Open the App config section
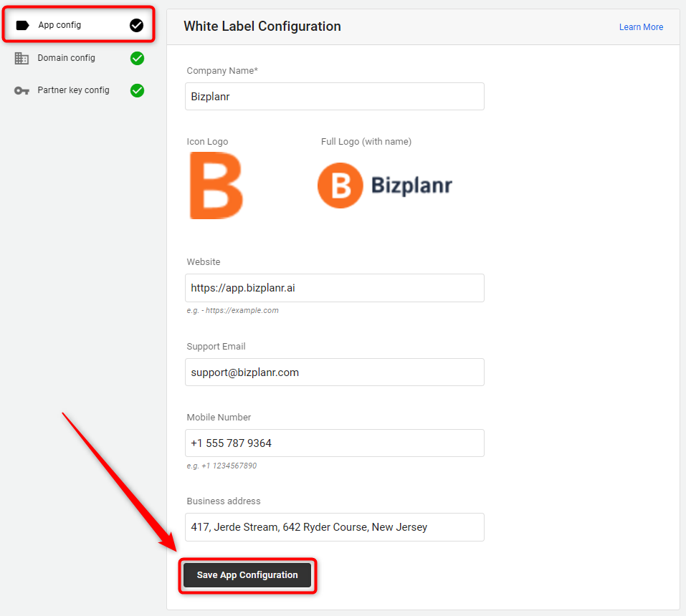Viewport: 686px width, 616px height. click(x=79, y=25)
